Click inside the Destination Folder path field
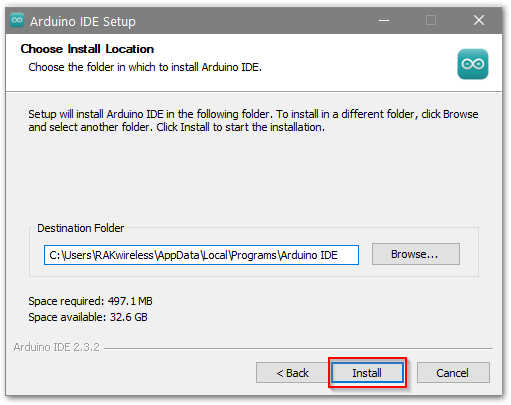The width and height of the screenshot is (511, 405). (201, 255)
